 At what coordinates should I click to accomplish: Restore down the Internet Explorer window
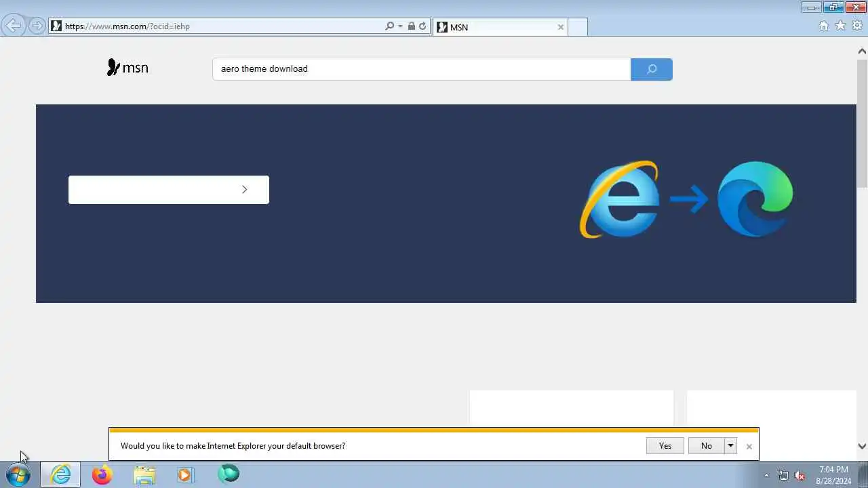tap(833, 7)
